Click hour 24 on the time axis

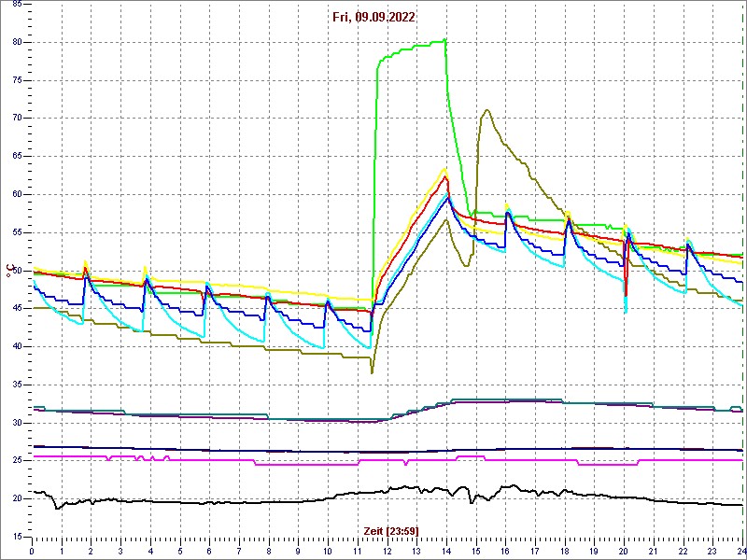pos(741,551)
